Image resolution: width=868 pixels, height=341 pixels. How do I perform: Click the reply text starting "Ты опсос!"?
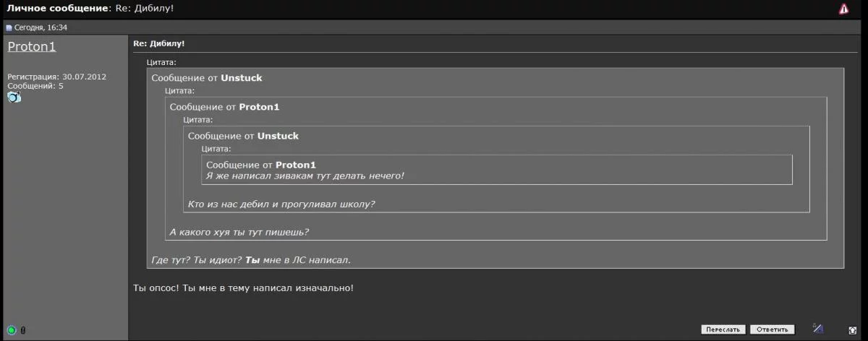coord(244,288)
